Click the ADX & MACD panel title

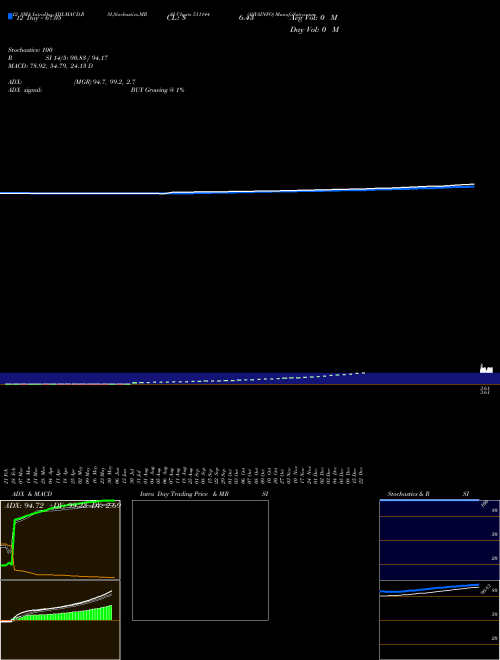[x=32, y=494]
